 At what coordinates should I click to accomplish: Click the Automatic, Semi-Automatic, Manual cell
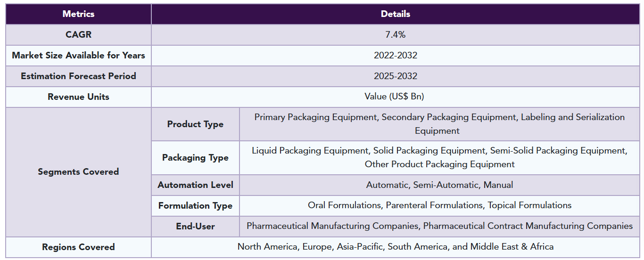click(439, 185)
